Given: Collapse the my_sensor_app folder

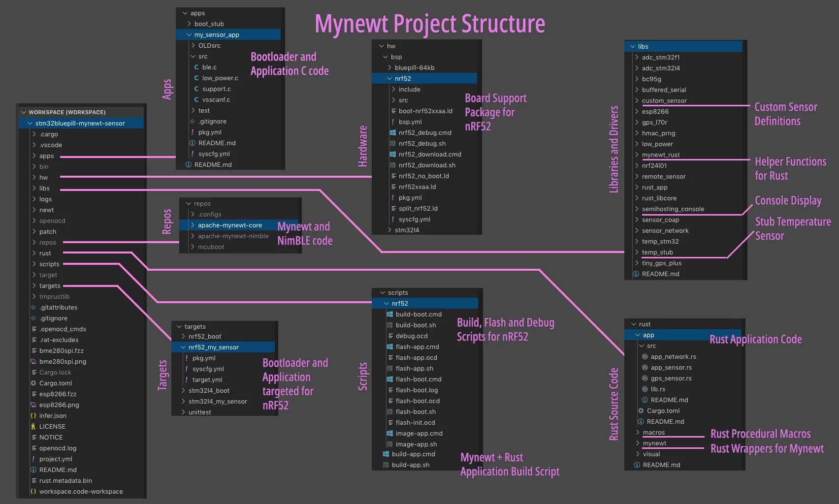Looking at the screenshot, I should [189, 34].
